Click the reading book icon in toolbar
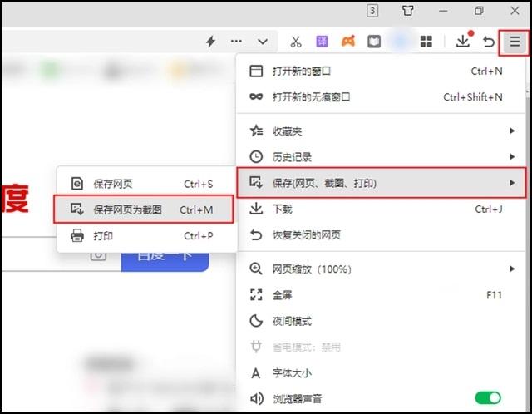Screen dimensions: 532x414 (x=374, y=42)
